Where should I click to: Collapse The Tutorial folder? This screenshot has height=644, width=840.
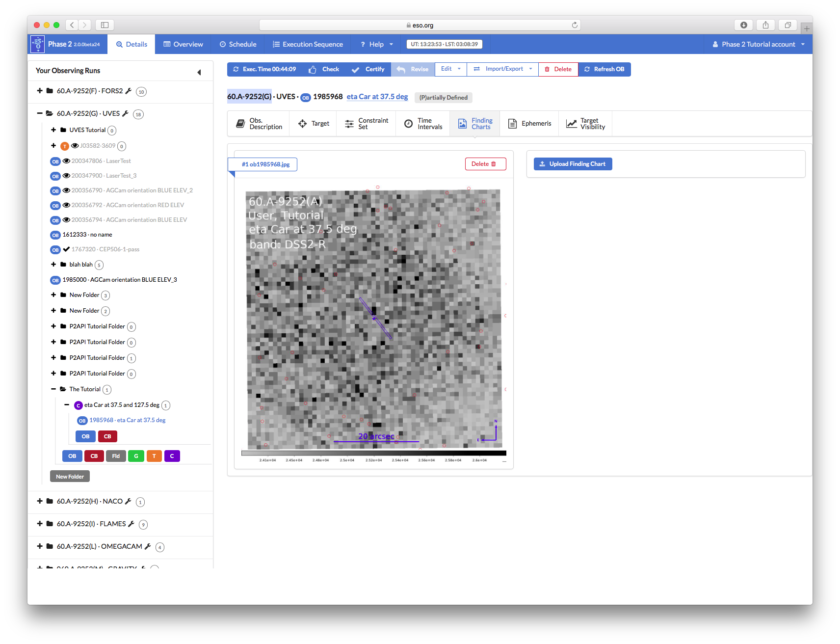53,389
